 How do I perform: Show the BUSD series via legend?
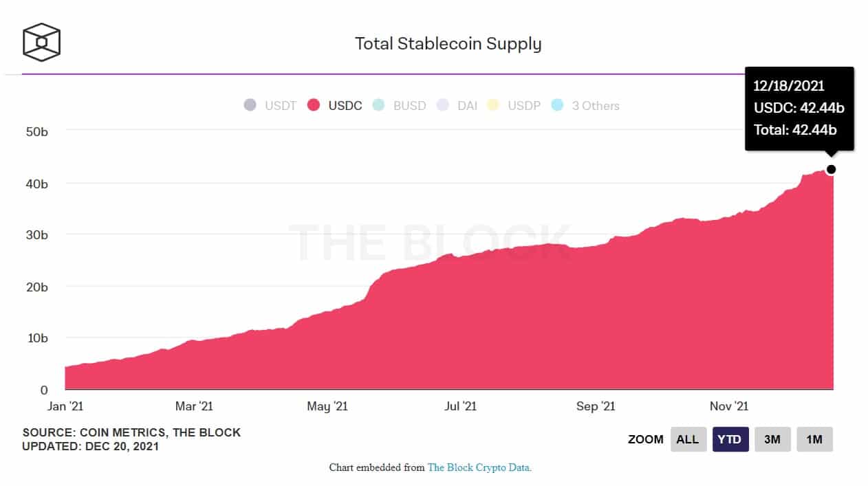(398, 106)
